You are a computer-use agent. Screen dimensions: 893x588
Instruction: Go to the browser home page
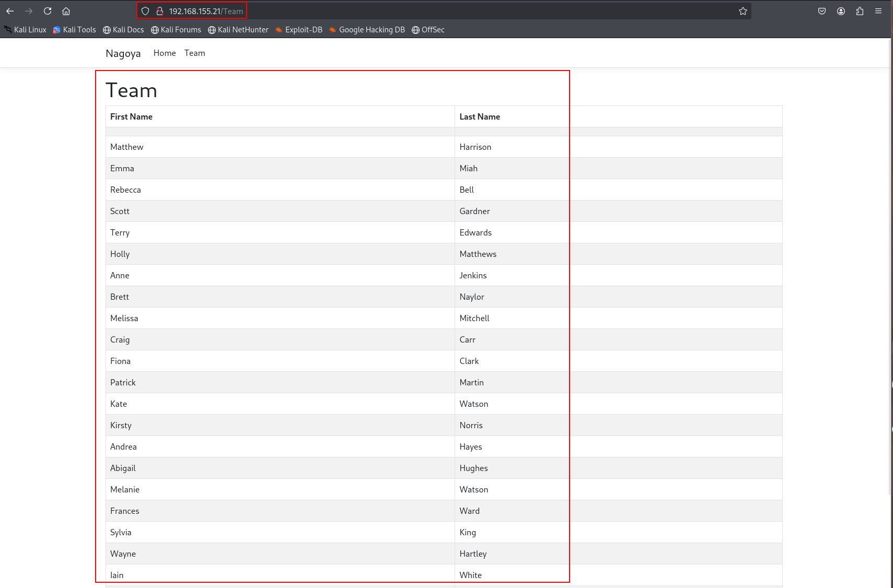coord(66,11)
